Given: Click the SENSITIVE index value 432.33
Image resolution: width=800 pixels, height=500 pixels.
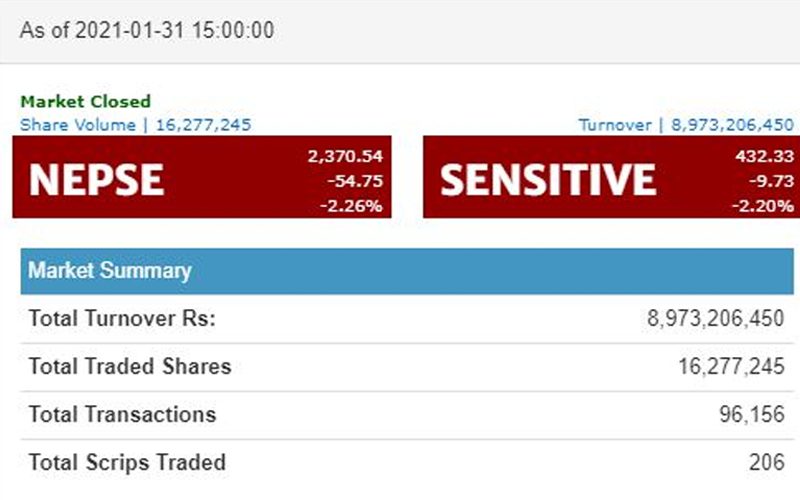Looking at the screenshot, I should [763, 155].
